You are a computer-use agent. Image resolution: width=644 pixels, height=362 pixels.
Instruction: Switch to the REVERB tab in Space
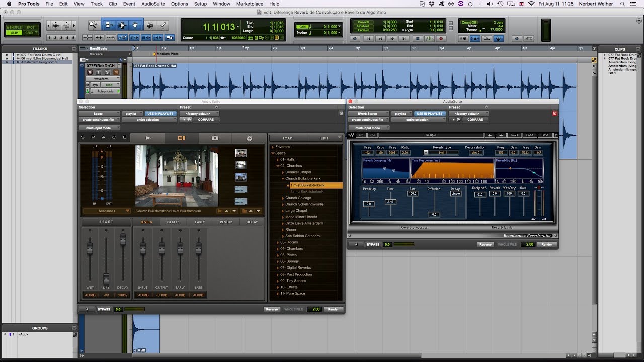pos(226,222)
